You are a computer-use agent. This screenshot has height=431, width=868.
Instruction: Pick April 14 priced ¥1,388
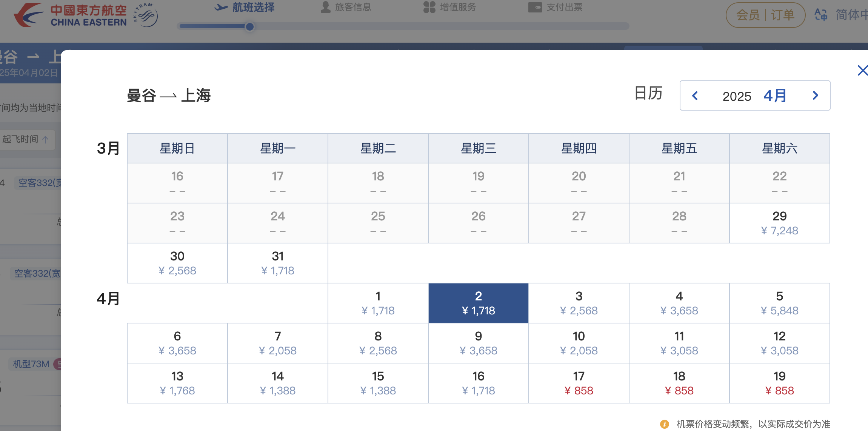(x=277, y=383)
